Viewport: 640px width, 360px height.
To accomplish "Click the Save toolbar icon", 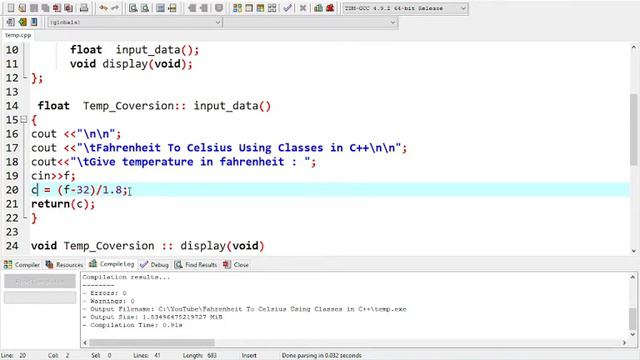I will click(x=34, y=8).
